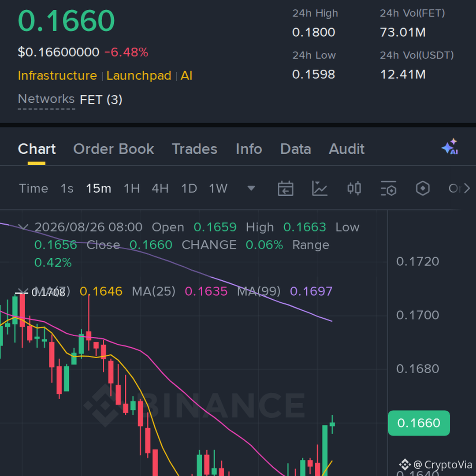Click the purple MA(99) value 0.1697

[x=311, y=291]
